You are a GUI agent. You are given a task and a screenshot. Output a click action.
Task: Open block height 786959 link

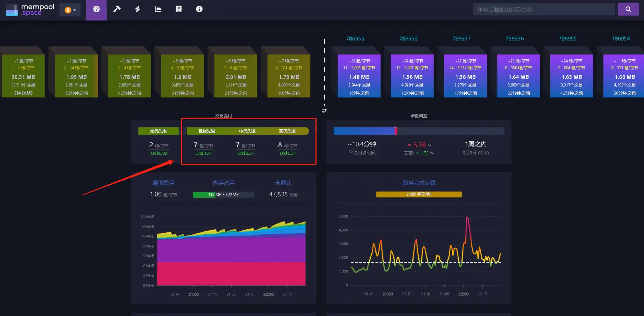point(355,39)
